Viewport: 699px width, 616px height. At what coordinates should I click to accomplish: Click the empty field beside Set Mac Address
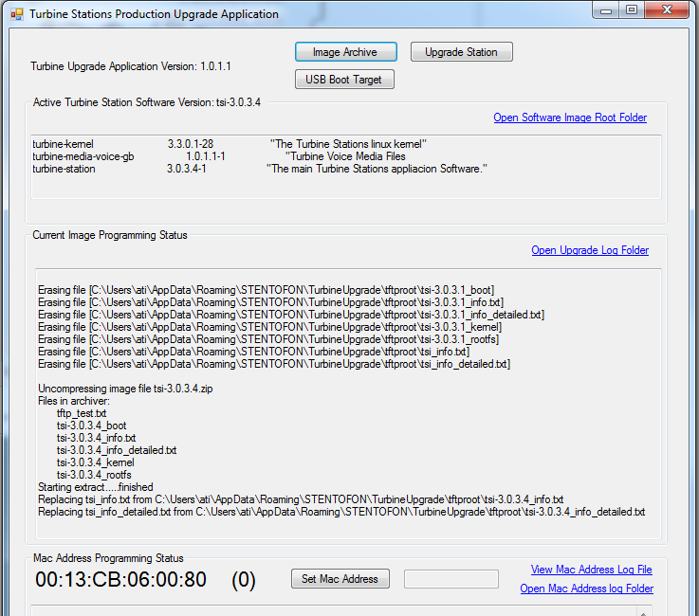tap(451, 579)
